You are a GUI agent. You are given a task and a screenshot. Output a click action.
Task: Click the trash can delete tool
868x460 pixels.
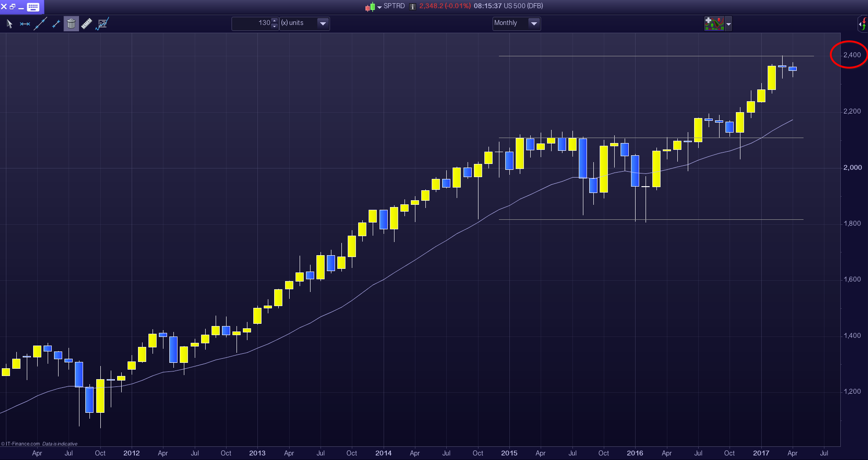point(71,24)
